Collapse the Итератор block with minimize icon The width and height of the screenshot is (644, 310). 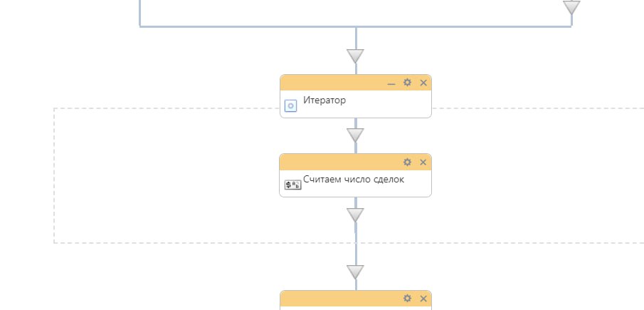pyautogui.click(x=391, y=83)
